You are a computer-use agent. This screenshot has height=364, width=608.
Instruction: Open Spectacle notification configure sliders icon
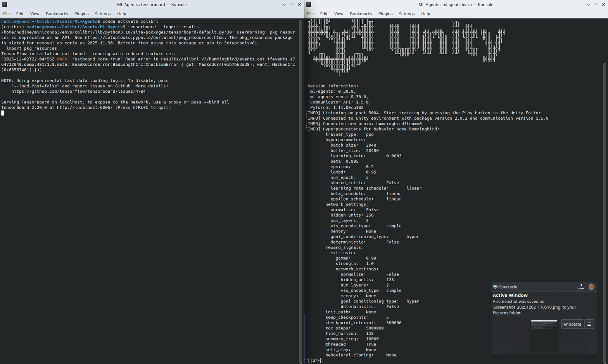coord(581,287)
